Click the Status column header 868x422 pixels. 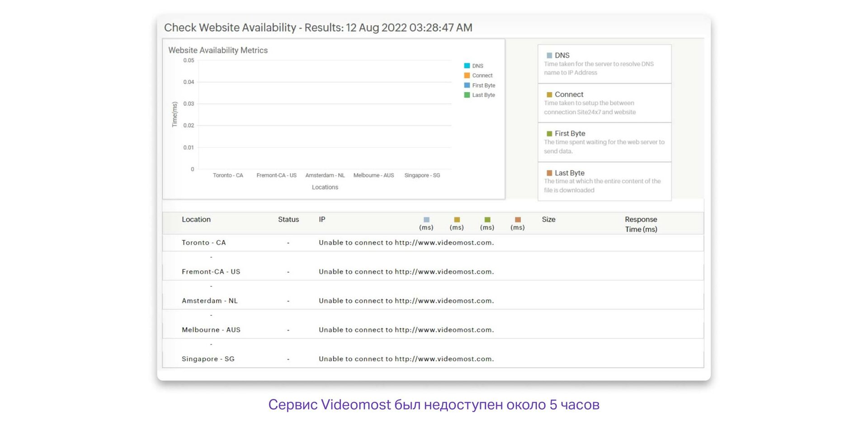[x=288, y=220]
